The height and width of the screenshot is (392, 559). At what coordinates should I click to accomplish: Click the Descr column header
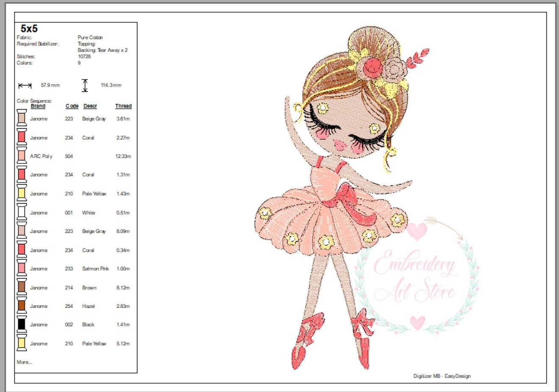pyautogui.click(x=90, y=106)
